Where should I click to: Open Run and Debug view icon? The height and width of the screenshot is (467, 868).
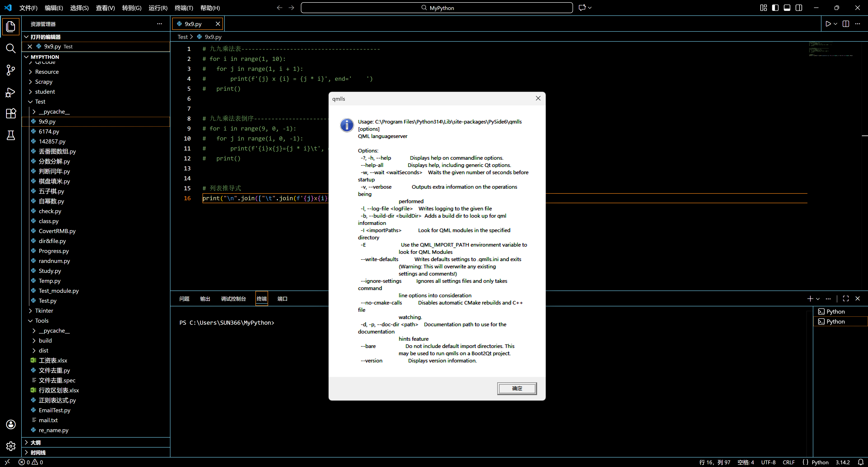click(x=11, y=92)
